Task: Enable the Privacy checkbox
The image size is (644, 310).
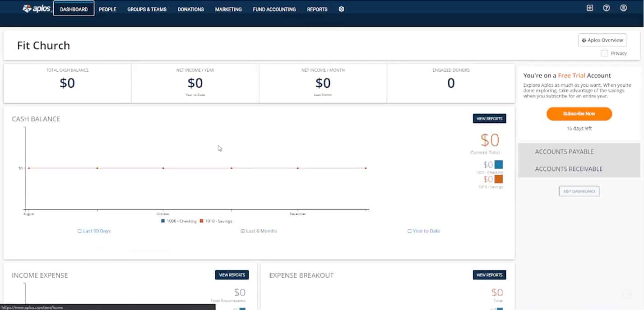Action: tap(604, 53)
